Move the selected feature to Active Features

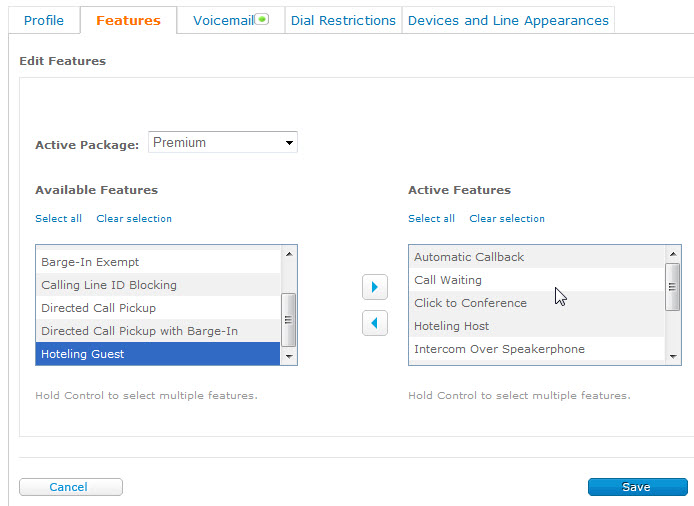[374, 287]
